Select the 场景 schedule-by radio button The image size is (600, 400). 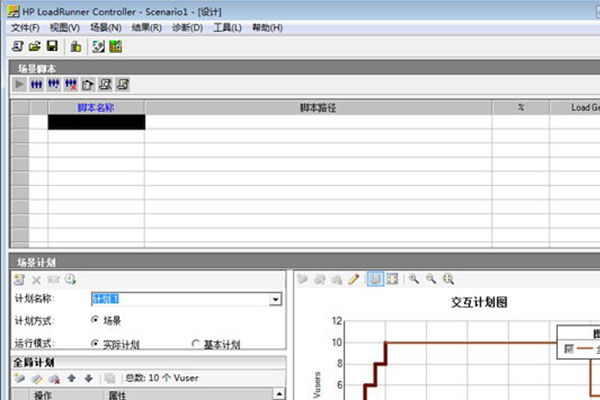95,320
